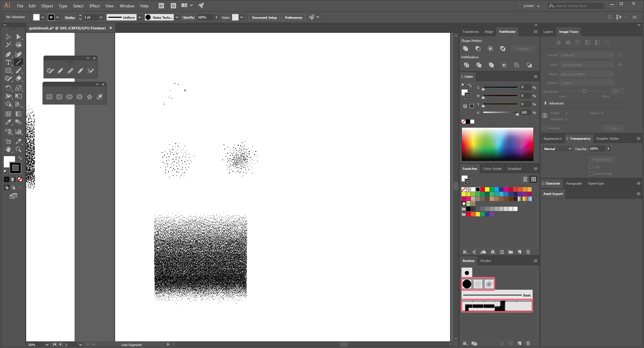Screen dimensions: 644x348
Task: Select the Pen tool
Action: point(8,54)
